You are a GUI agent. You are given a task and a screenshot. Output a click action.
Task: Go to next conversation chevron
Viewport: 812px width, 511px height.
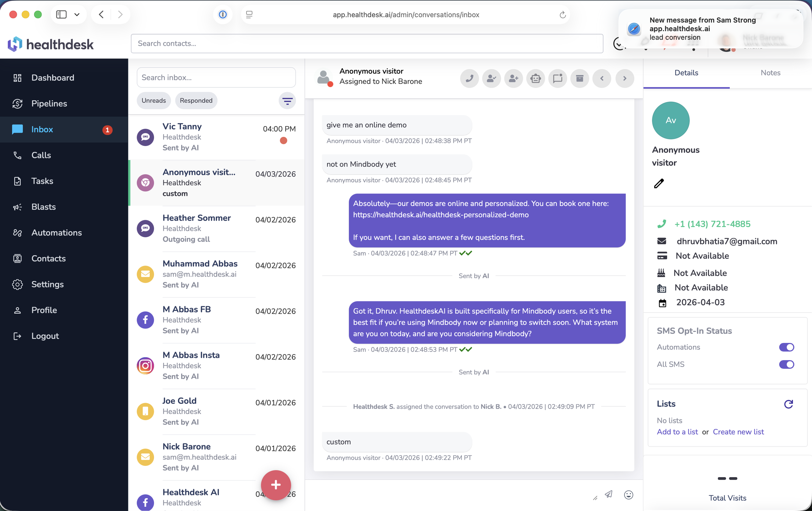point(624,79)
